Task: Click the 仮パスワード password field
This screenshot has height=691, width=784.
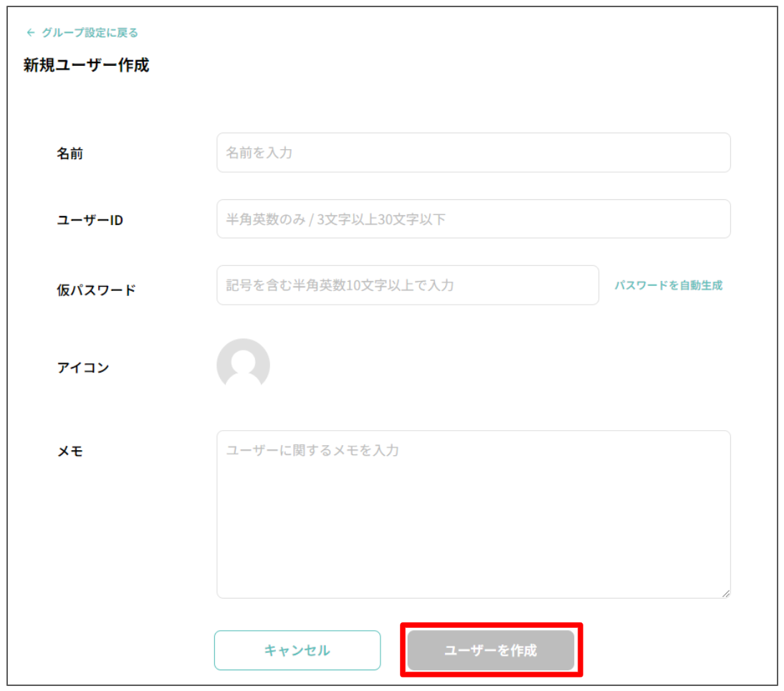Action: 407,285
